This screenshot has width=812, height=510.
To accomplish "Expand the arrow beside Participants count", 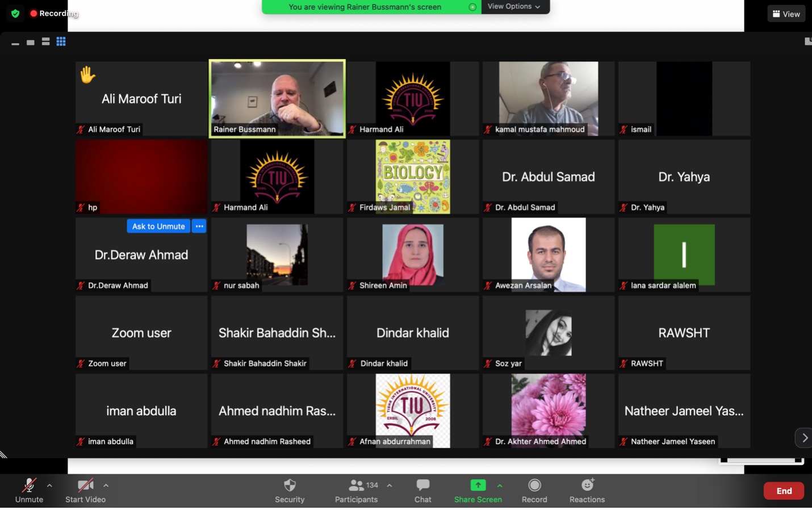I will [x=390, y=486].
